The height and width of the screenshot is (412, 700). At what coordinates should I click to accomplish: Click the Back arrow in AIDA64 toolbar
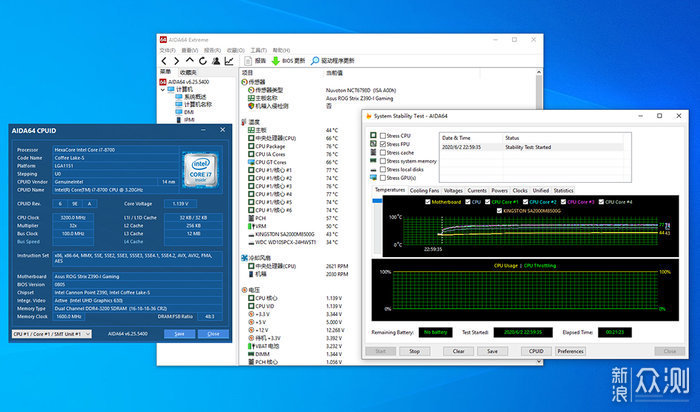coord(164,61)
